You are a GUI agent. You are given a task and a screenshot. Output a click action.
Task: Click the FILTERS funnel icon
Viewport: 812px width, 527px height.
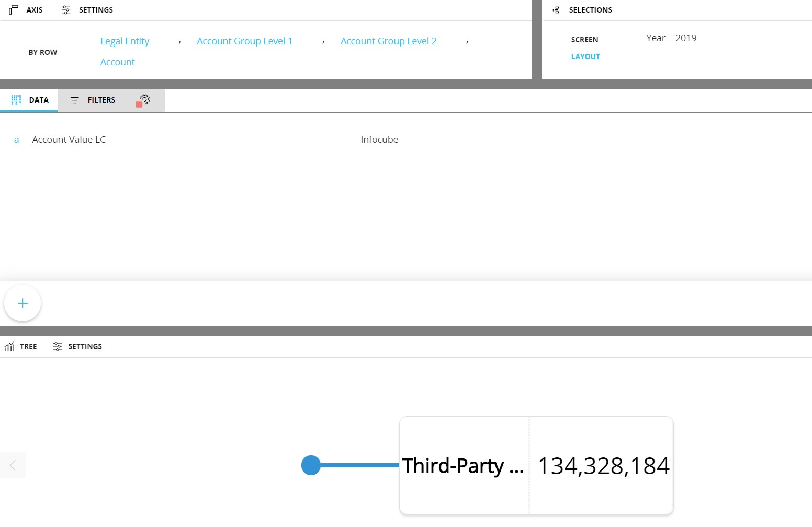pos(75,100)
